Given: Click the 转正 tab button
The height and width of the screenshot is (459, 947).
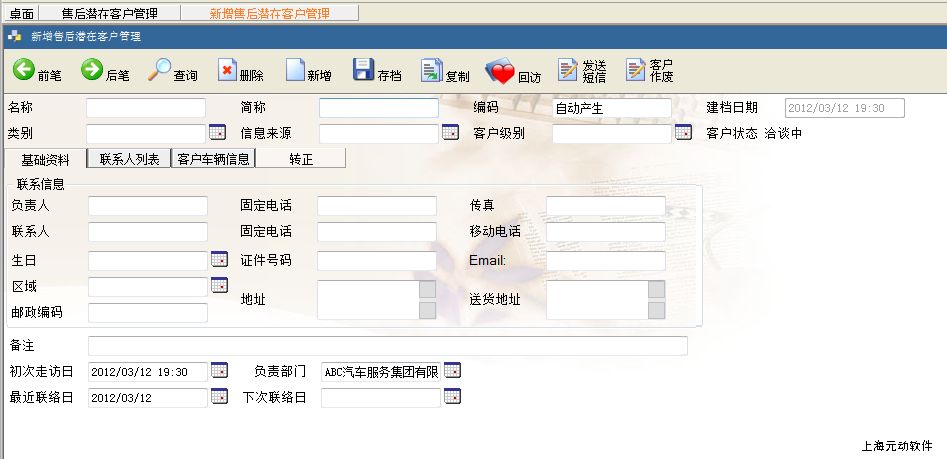Looking at the screenshot, I should pos(301,158).
